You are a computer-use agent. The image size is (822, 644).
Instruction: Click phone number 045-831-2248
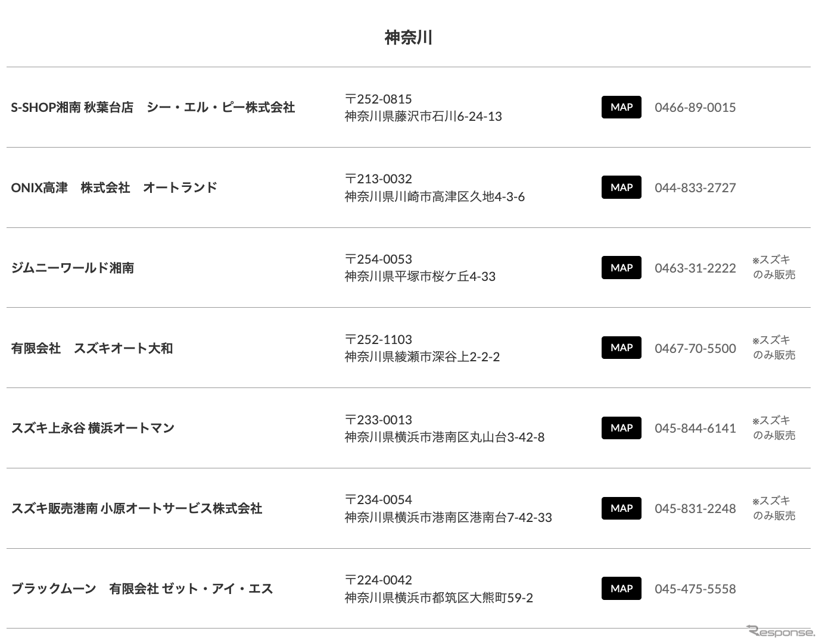[695, 509]
